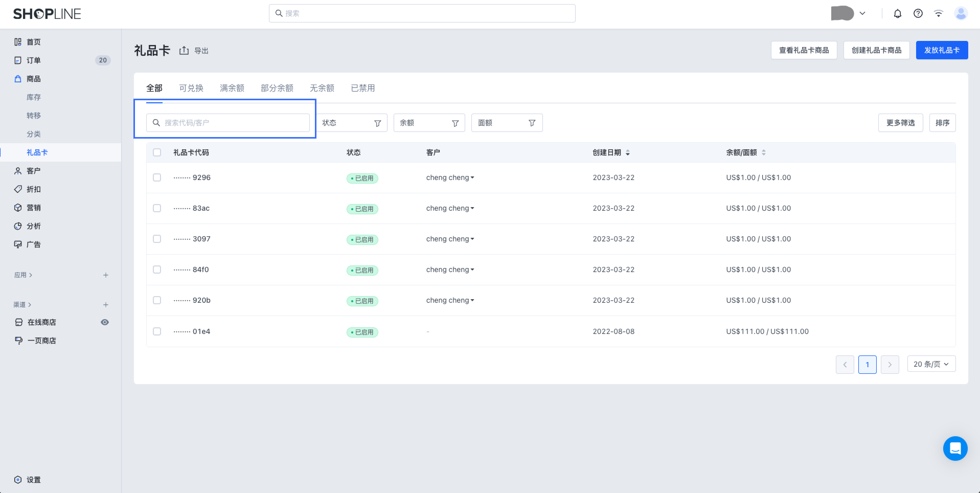Click the 设置 settings gear icon
The width and height of the screenshot is (980, 493).
tap(18, 480)
